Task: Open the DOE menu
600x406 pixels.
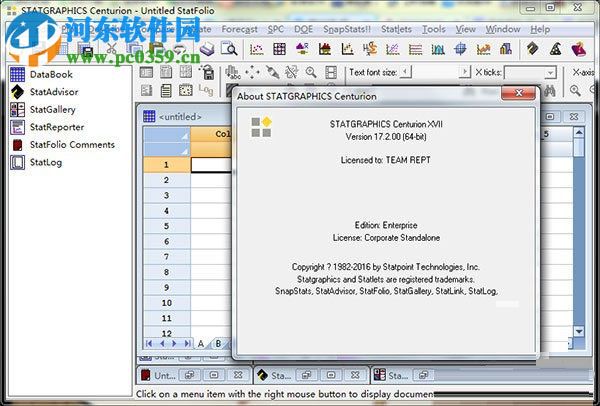Action: pyautogui.click(x=303, y=29)
